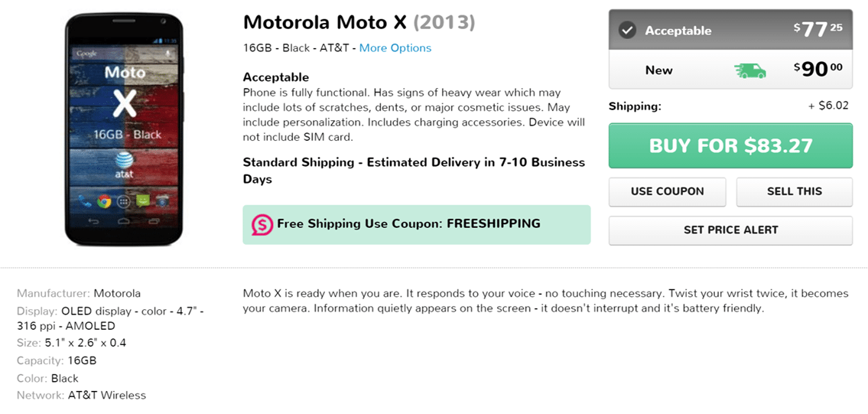Click the USE COUPON button

click(x=667, y=191)
